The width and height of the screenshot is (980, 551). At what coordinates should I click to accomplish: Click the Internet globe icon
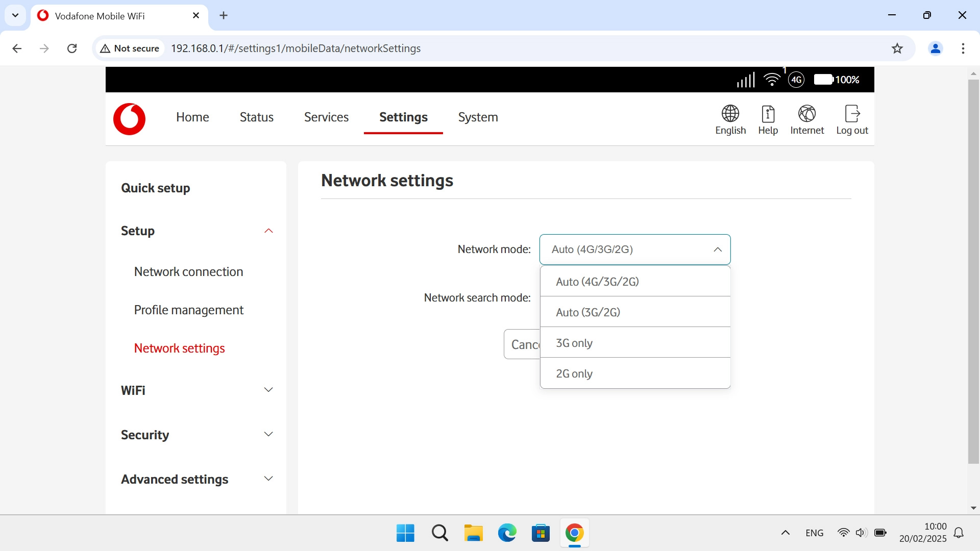pyautogui.click(x=806, y=114)
